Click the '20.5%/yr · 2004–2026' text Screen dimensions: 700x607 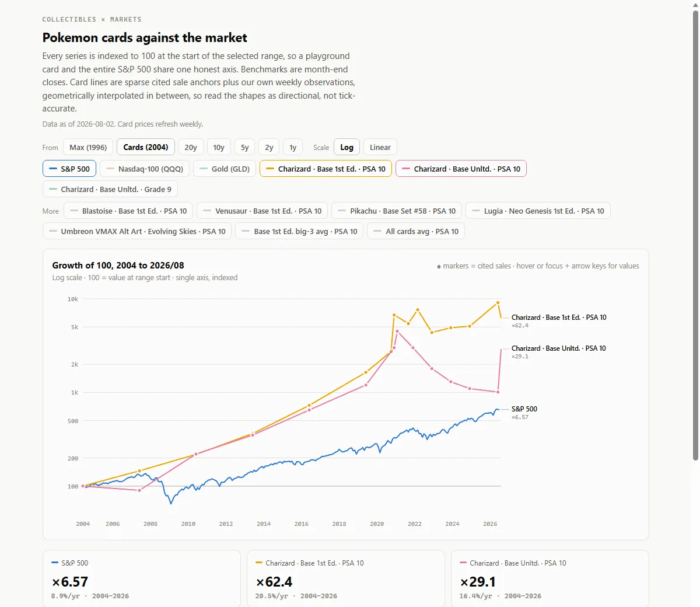[296, 596]
